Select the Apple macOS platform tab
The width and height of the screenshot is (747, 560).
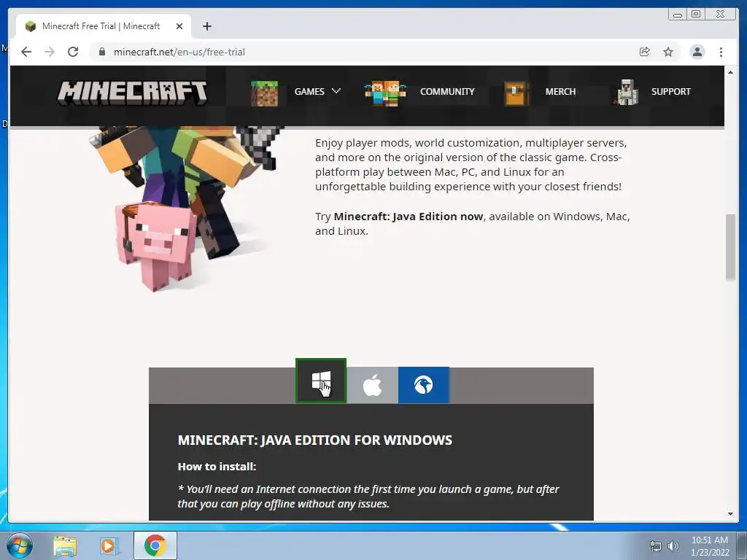coord(372,385)
